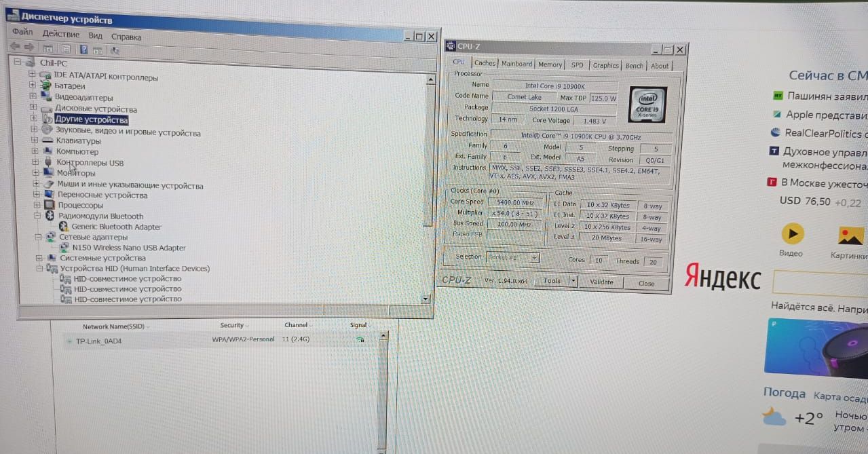
Task: Click the Validate button in CPU-Z
Action: point(601,282)
